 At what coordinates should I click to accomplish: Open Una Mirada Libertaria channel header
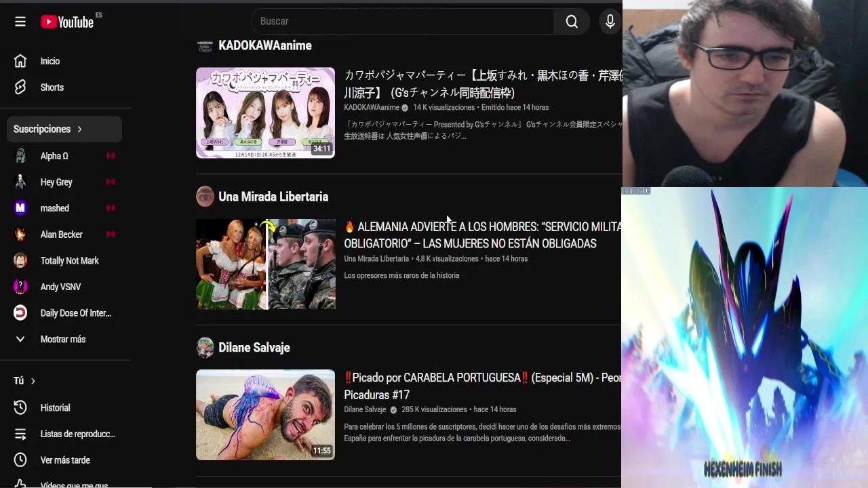pyautogui.click(x=273, y=197)
